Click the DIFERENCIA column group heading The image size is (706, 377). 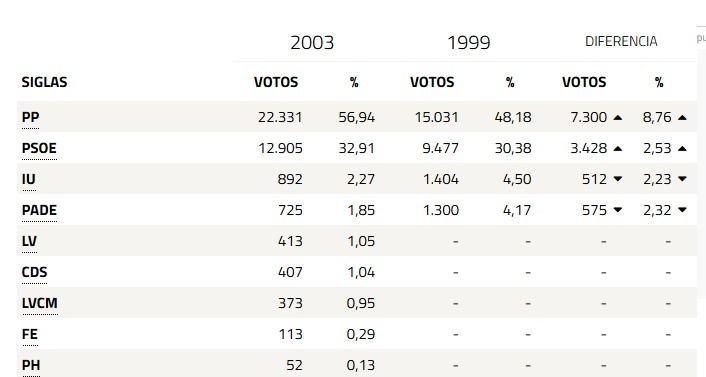pyautogui.click(x=621, y=41)
